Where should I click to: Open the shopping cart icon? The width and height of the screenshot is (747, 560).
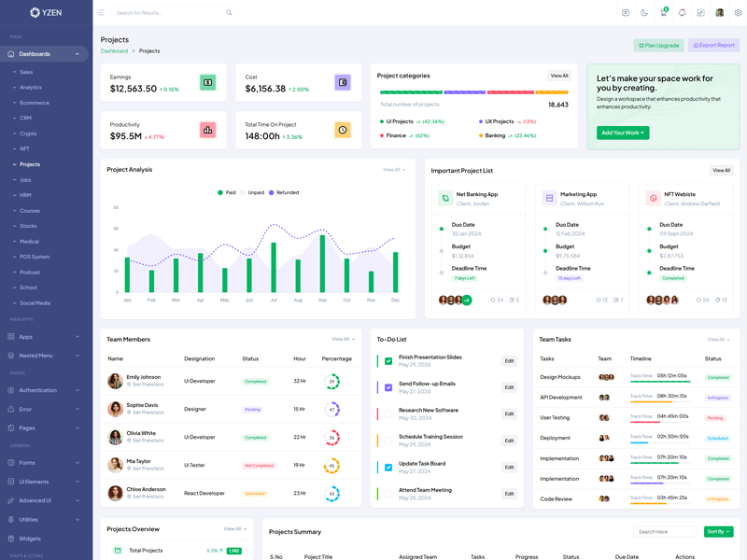coord(663,13)
